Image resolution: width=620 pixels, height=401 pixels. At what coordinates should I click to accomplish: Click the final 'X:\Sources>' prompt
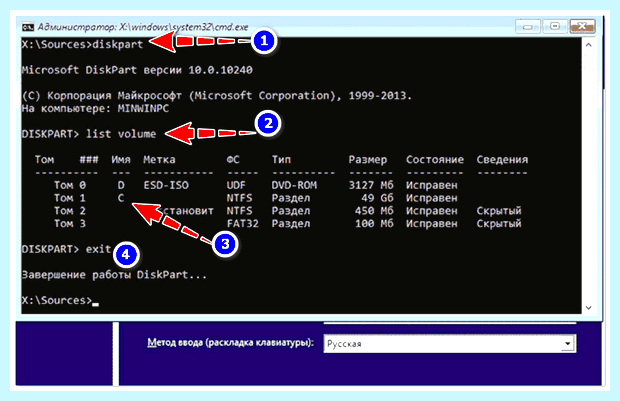tap(57, 300)
